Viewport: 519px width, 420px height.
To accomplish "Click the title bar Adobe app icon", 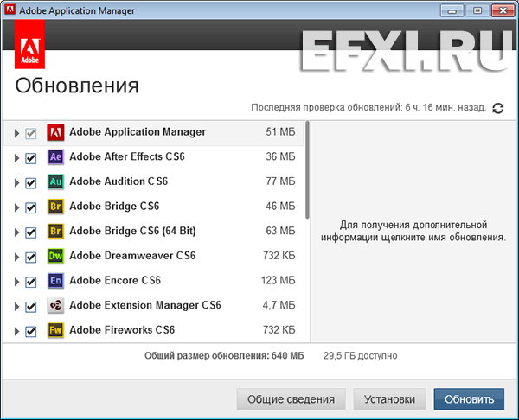I will [x=10, y=10].
